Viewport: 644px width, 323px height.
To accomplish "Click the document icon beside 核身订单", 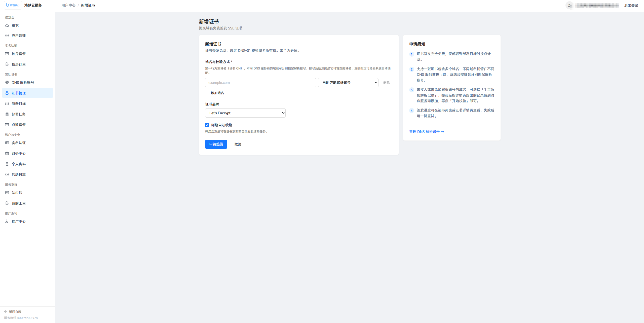I will [7, 64].
